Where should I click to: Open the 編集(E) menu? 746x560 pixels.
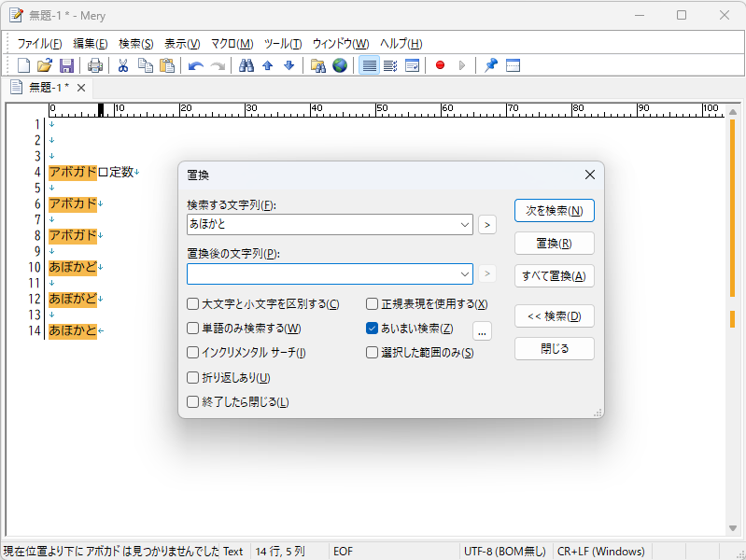(x=90, y=44)
